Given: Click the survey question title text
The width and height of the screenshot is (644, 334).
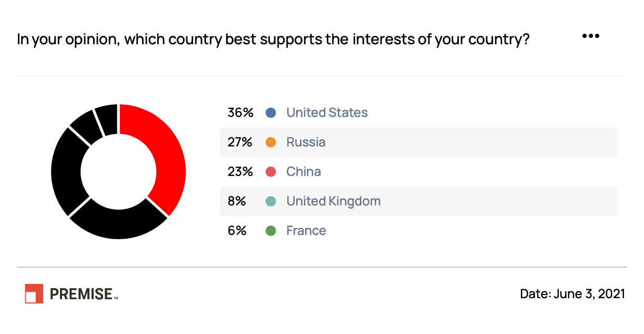Looking at the screenshot, I should pyautogui.click(x=273, y=40).
